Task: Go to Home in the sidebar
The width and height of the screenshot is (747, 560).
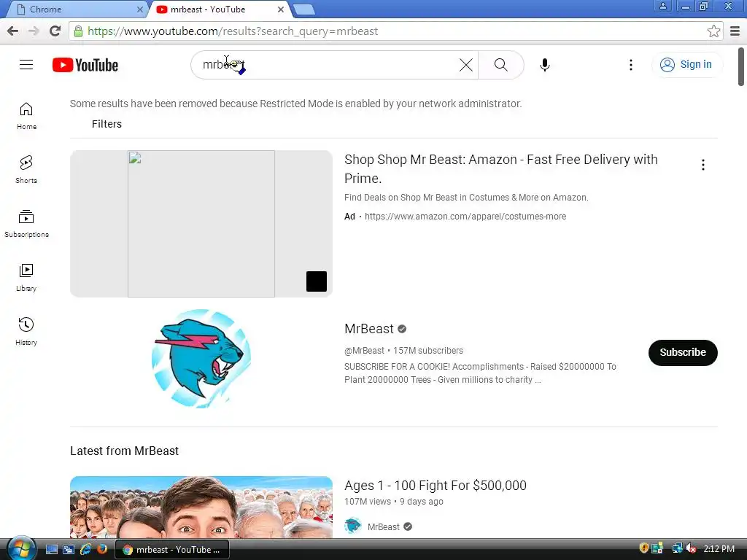Action: [x=26, y=116]
